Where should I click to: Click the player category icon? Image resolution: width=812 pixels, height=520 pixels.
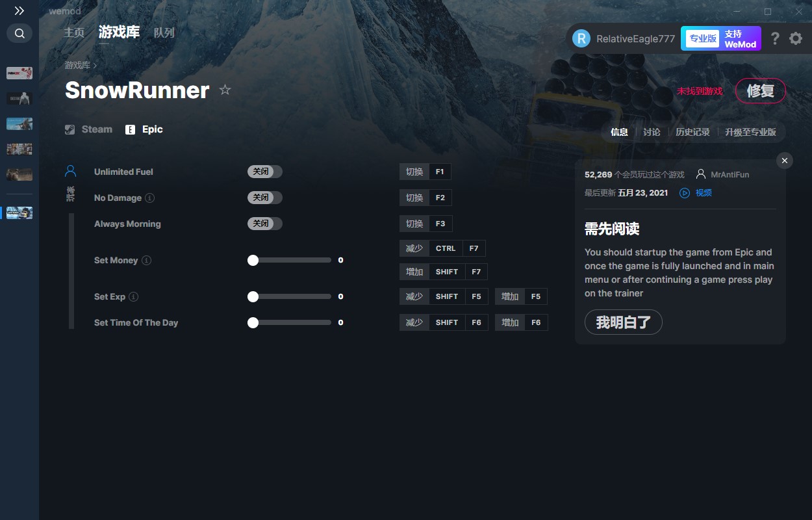tap(71, 171)
